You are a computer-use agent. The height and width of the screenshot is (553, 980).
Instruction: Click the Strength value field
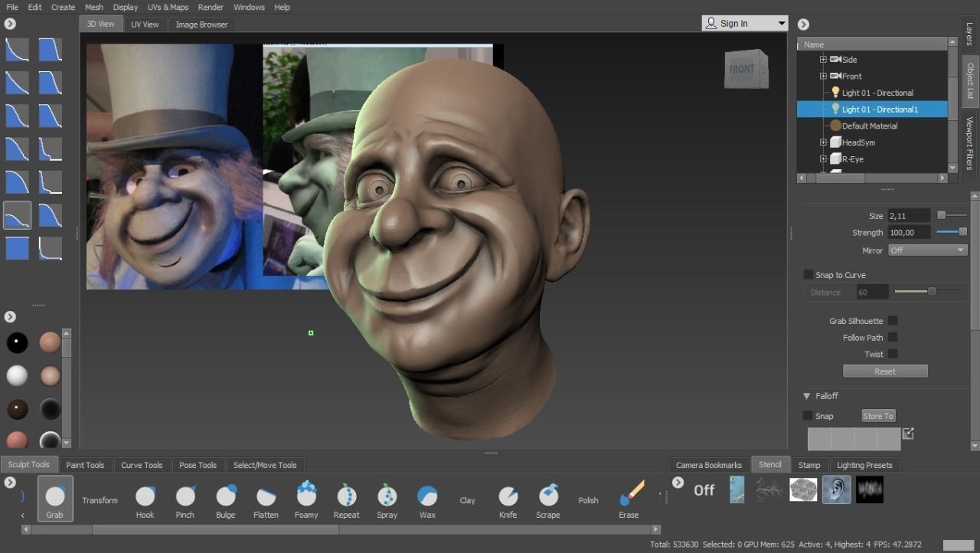909,232
